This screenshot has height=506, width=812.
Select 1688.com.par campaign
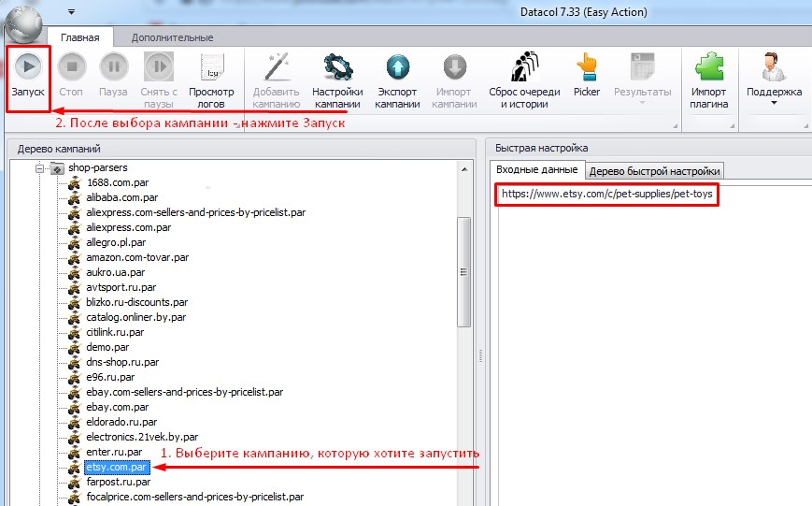point(118,182)
